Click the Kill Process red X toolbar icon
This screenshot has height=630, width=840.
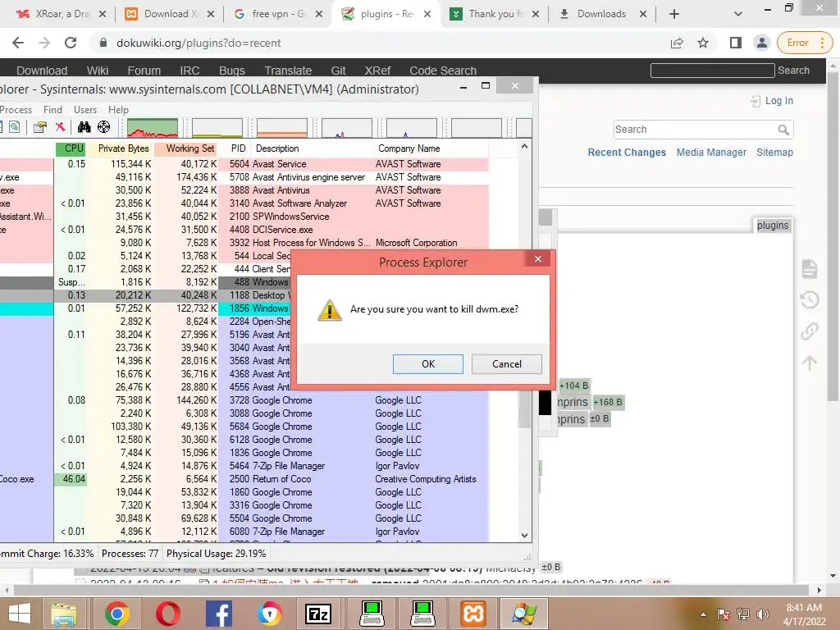(x=61, y=127)
